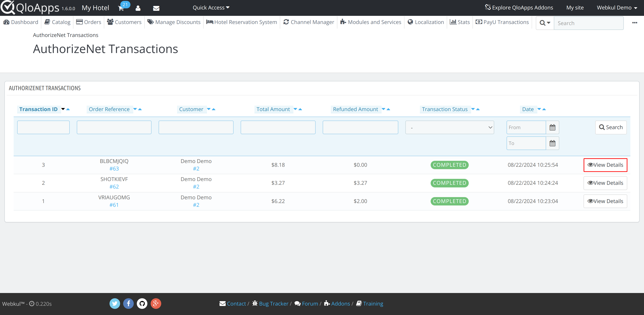Screen dimensions: 644x315
Task: Sort Total Amount ascending arrow
Action: [300, 109]
